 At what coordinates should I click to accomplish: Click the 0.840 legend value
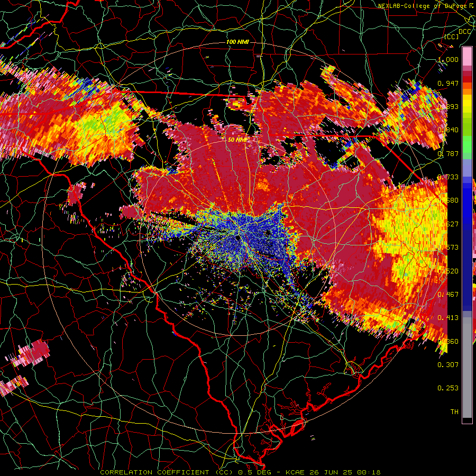tap(448, 130)
